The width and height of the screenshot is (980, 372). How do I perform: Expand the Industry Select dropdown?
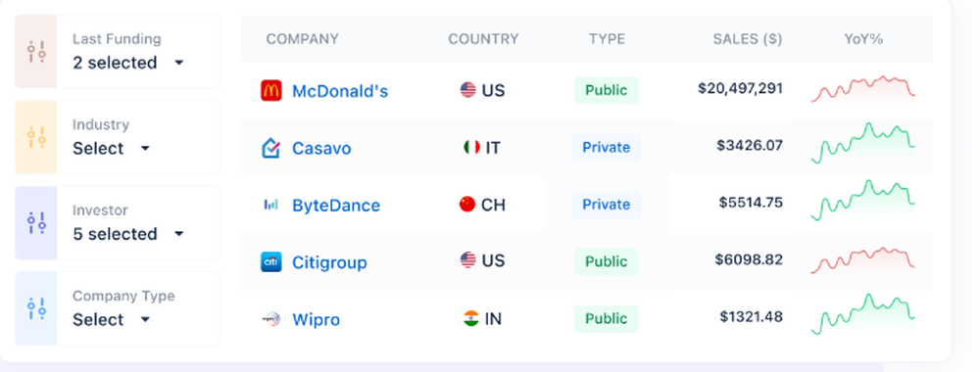[112, 149]
